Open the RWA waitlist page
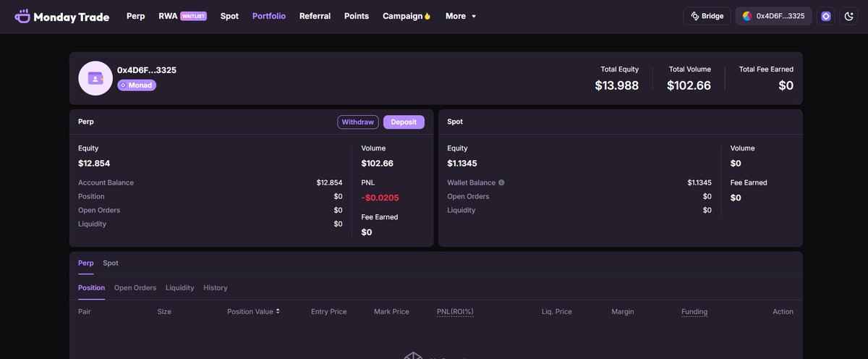The height and width of the screenshot is (359, 868). pyautogui.click(x=182, y=16)
